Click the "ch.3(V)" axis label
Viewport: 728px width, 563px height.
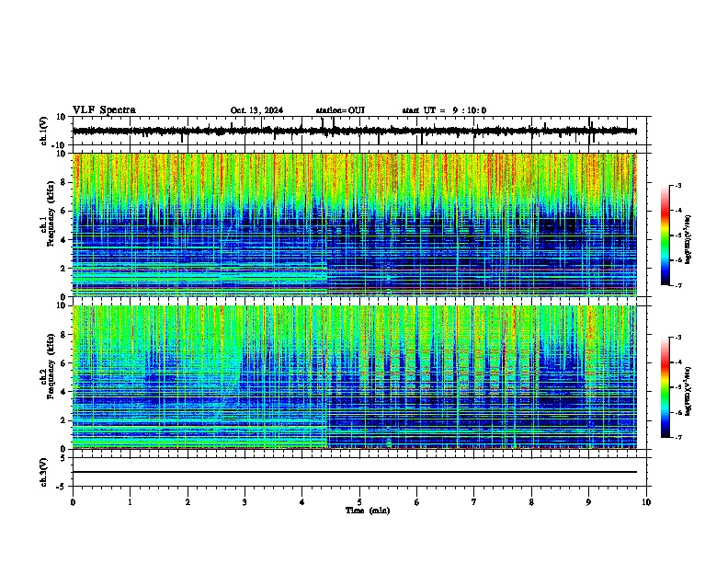tap(44, 472)
